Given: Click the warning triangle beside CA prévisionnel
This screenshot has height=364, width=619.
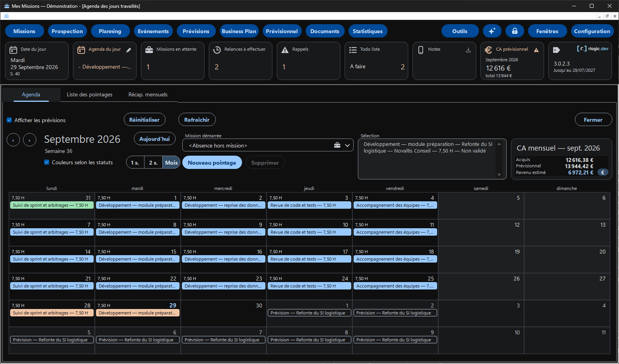Looking at the screenshot, I should (536, 50).
